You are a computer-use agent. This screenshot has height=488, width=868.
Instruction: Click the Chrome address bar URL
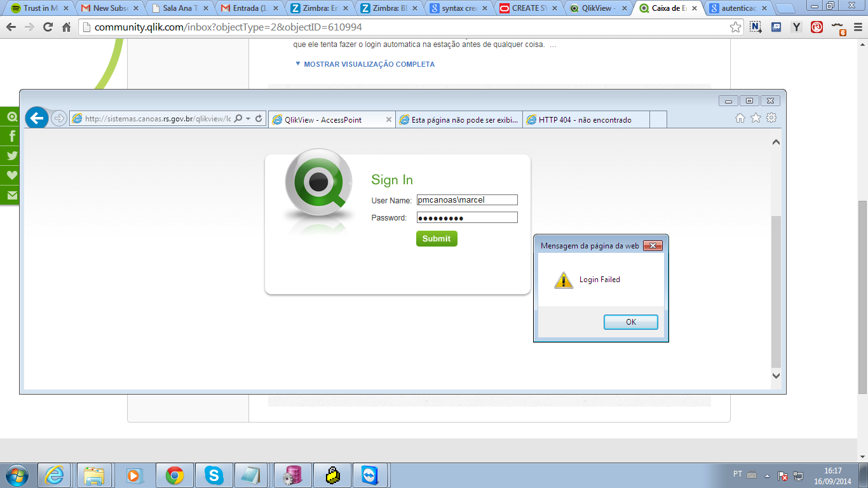pos(229,27)
